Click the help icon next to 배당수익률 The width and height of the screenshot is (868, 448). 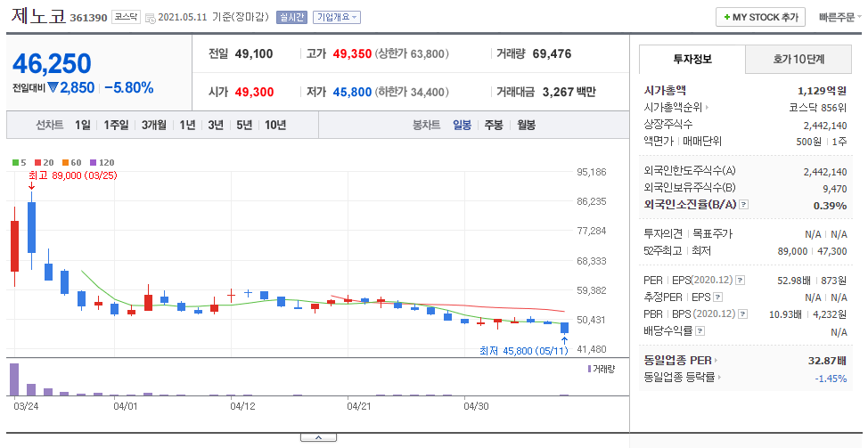[x=700, y=331]
